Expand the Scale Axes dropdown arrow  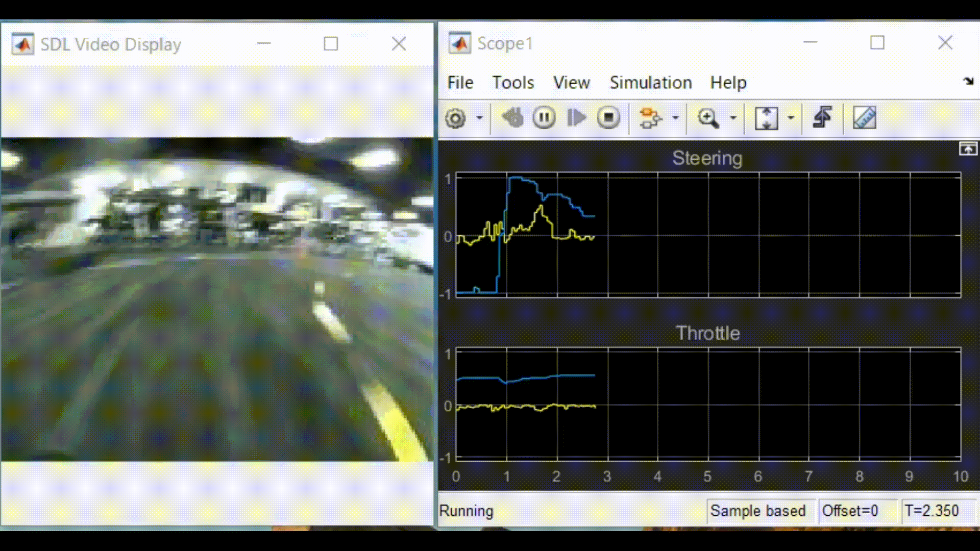click(791, 118)
